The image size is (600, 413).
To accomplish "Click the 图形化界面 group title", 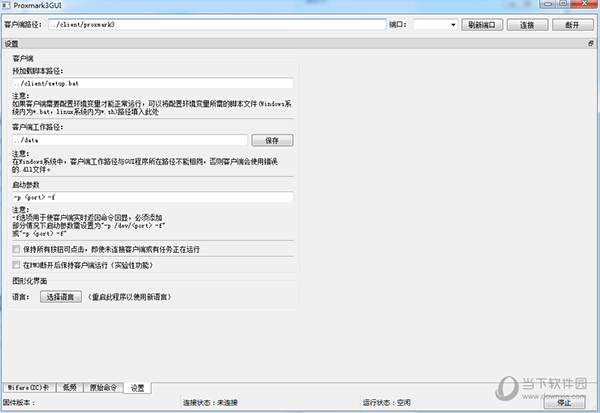I will [x=30, y=281].
